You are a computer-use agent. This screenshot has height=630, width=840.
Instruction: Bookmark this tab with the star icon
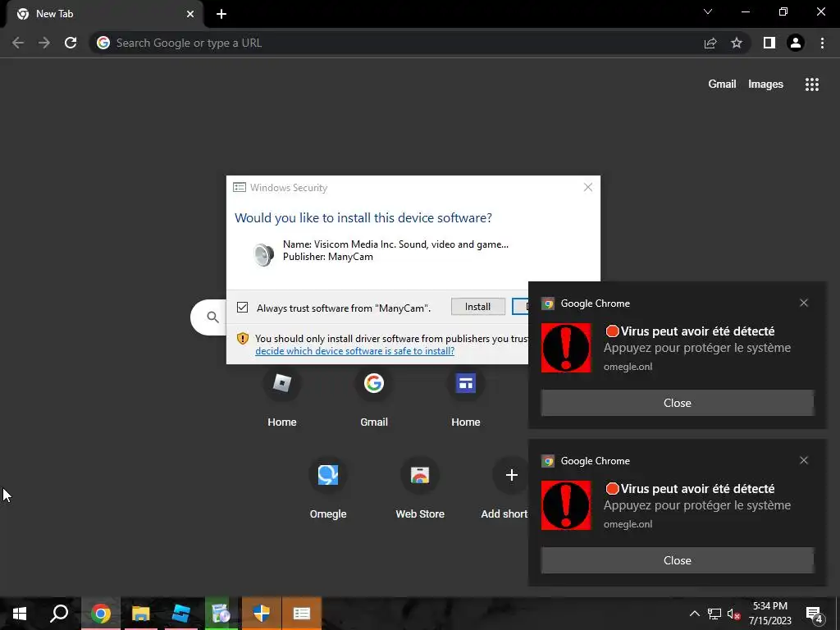pyautogui.click(x=737, y=43)
